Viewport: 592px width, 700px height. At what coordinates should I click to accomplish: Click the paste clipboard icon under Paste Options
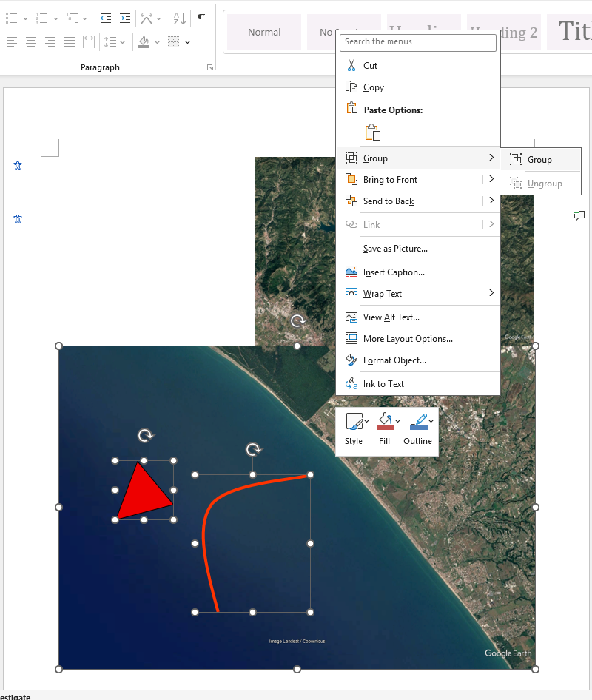373,132
